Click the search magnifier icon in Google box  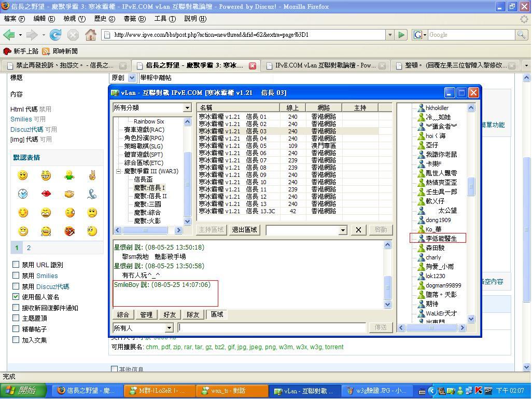521,35
